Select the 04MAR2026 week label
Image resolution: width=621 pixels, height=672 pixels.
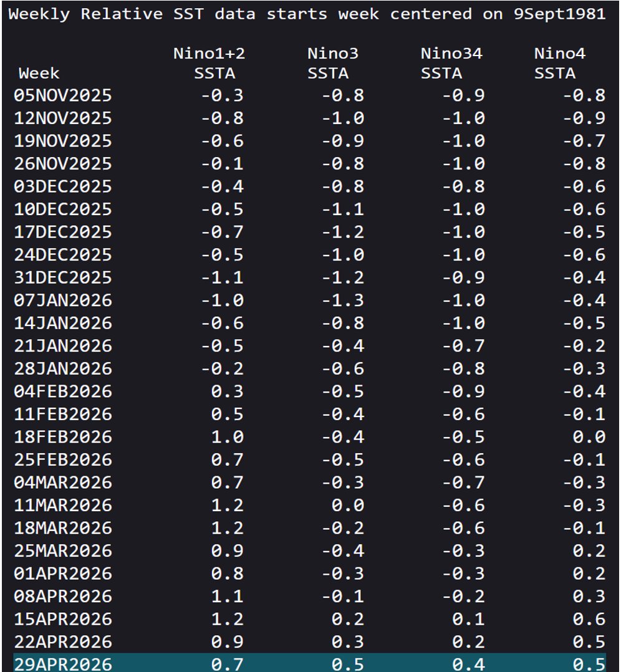click(63, 482)
